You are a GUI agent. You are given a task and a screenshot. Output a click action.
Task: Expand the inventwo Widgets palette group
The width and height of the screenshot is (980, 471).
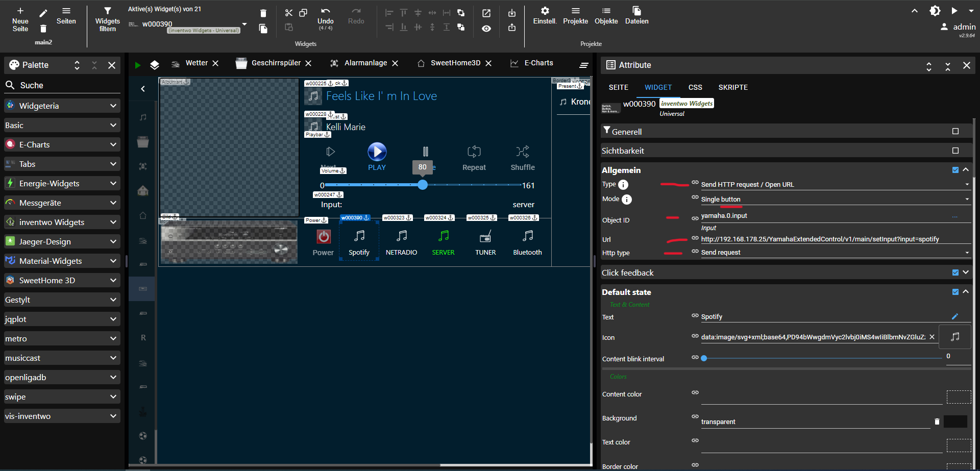coord(62,222)
